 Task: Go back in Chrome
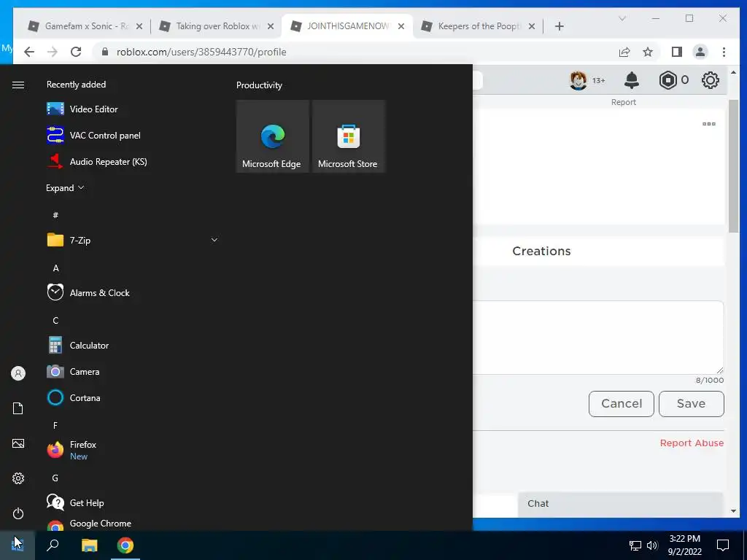pyautogui.click(x=29, y=52)
